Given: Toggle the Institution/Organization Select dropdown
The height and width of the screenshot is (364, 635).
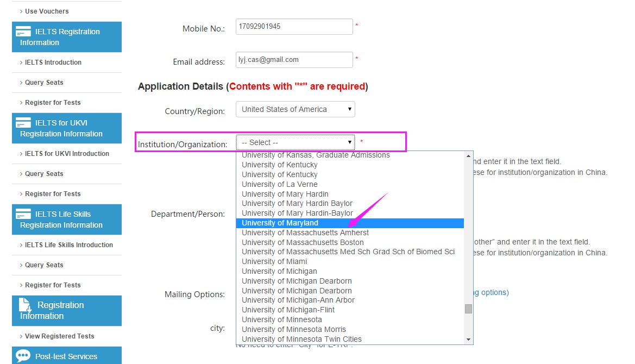Looking at the screenshot, I should click(296, 142).
